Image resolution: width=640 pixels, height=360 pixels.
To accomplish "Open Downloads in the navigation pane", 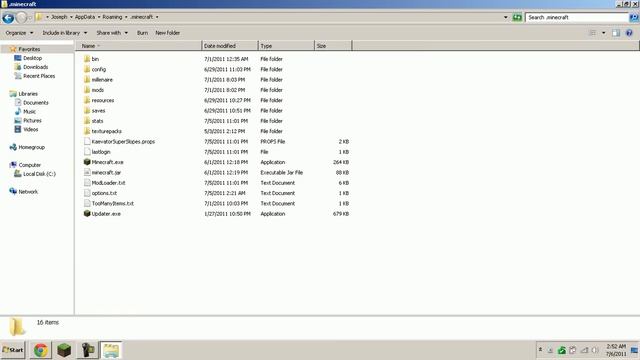I will [x=36, y=67].
